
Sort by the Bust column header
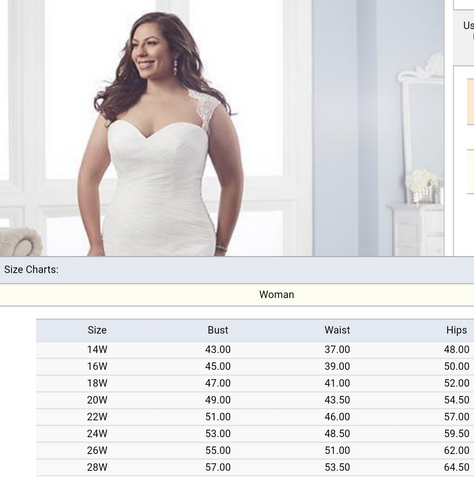(x=218, y=330)
